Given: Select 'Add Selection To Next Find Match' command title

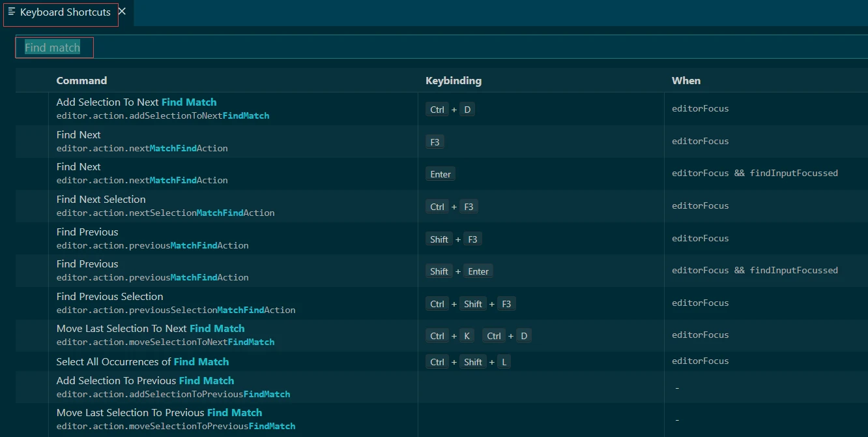Looking at the screenshot, I should (136, 102).
